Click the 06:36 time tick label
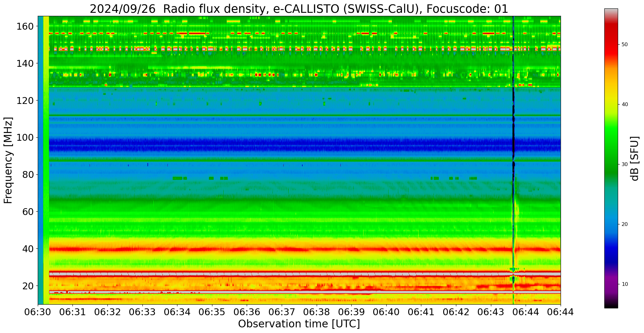The width and height of the screenshot is (644, 333). 247,312
